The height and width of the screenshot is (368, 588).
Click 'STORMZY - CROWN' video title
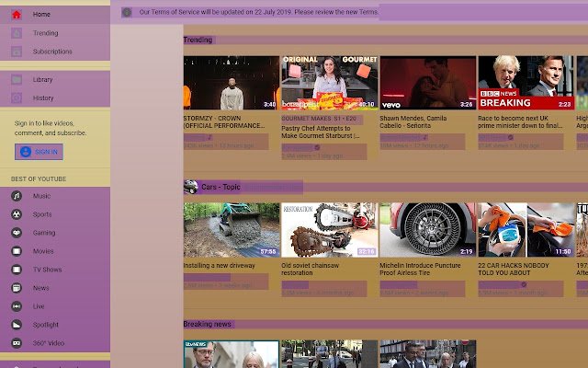click(x=224, y=122)
